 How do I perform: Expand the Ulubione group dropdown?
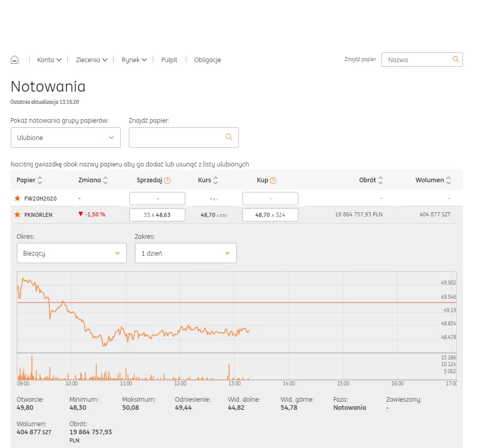point(66,137)
